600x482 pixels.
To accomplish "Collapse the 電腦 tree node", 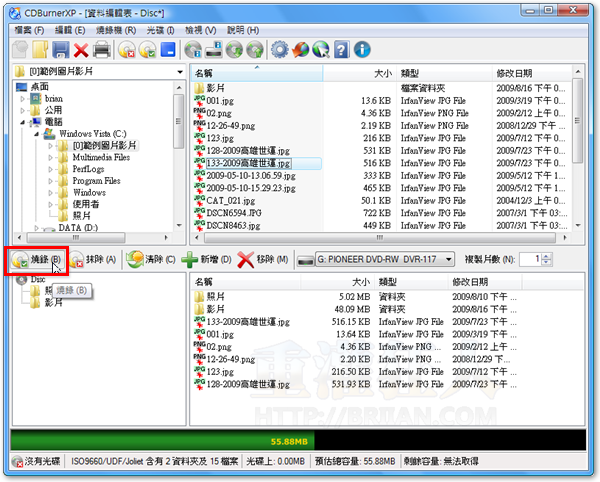I will [22, 122].
